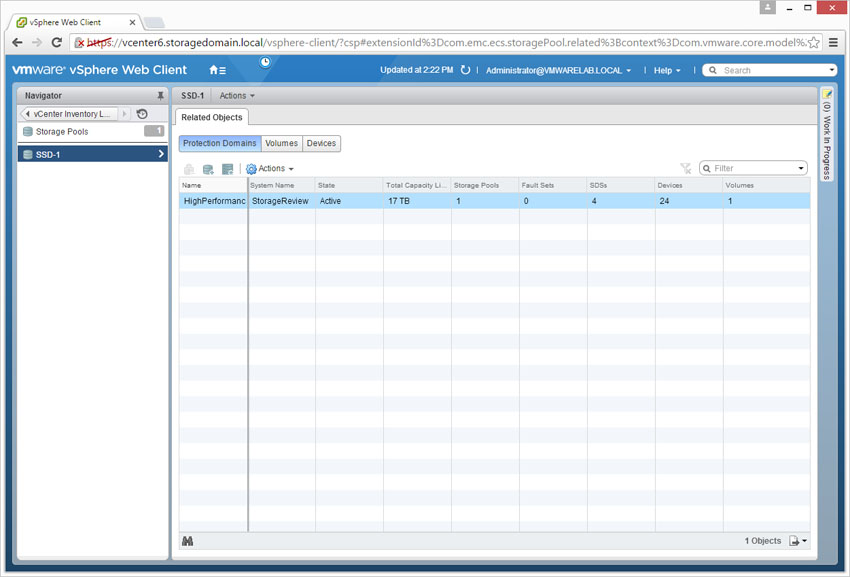Click the database add toolbar icon
This screenshot has height=577, width=850.
[x=208, y=169]
